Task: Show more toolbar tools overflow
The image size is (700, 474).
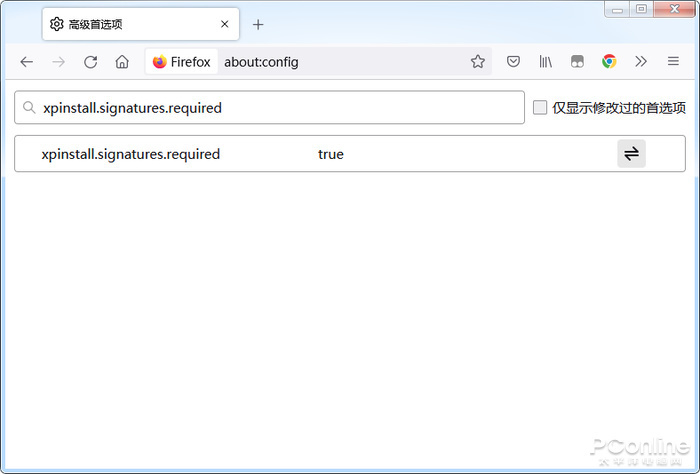Action: tap(641, 61)
